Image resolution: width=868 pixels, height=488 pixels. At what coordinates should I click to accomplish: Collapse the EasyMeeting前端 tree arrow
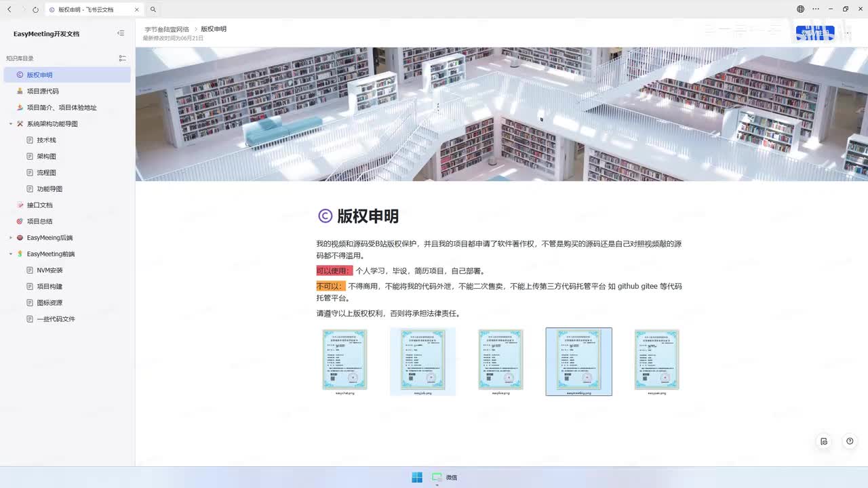[x=11, y=254]
